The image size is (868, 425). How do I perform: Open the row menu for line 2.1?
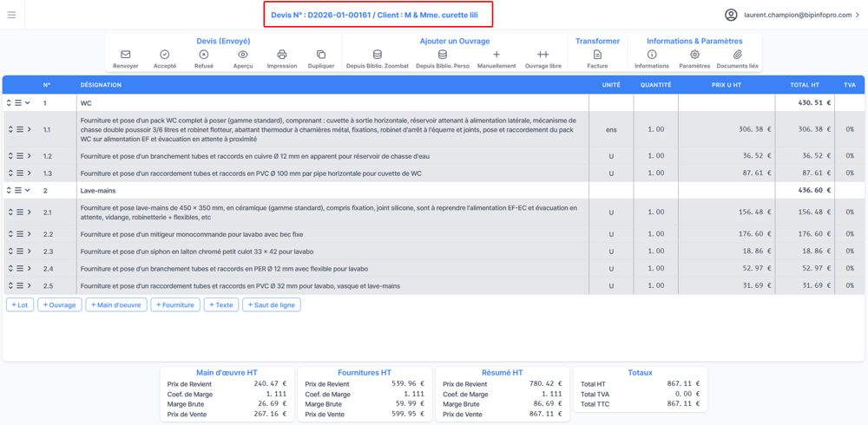19,212
